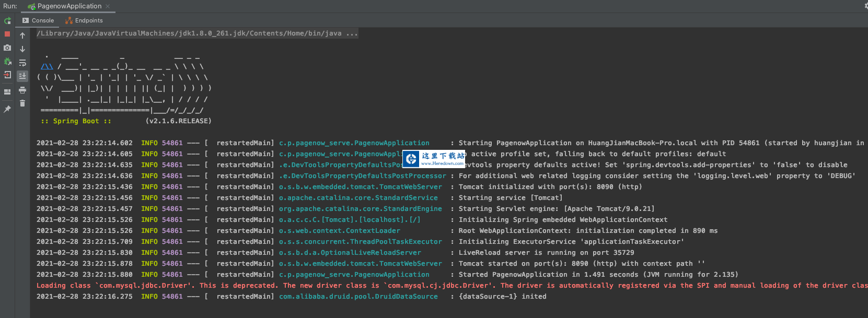
Task: Open o.s.web.context.ContextLoader class link
Action: click(339, 231)
